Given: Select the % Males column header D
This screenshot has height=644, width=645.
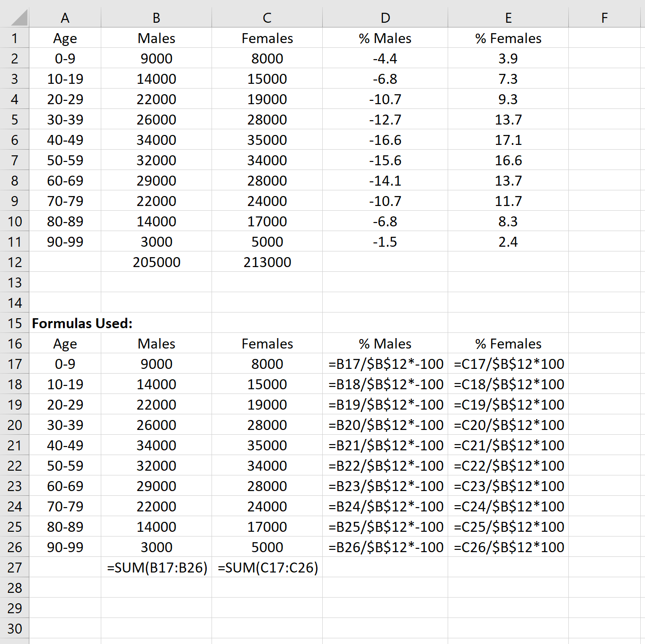Looking at the screenshot, I should (385, 18).
